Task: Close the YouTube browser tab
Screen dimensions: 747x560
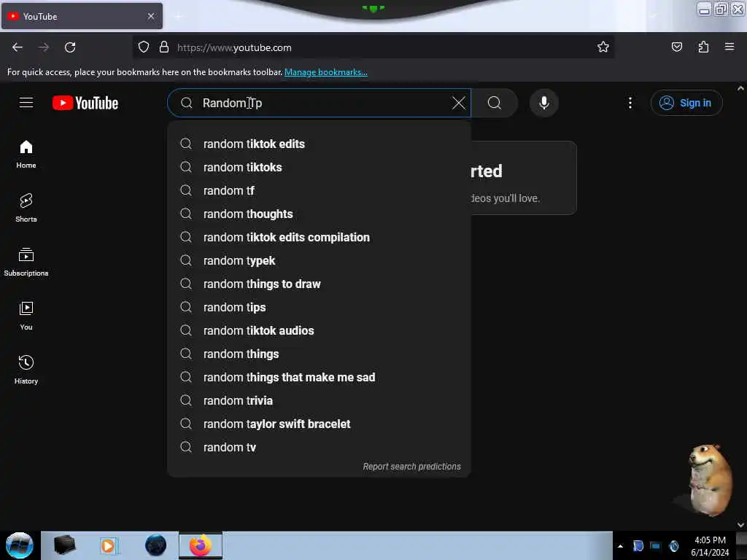Action: pyautogui.click(x=151, y=16)
